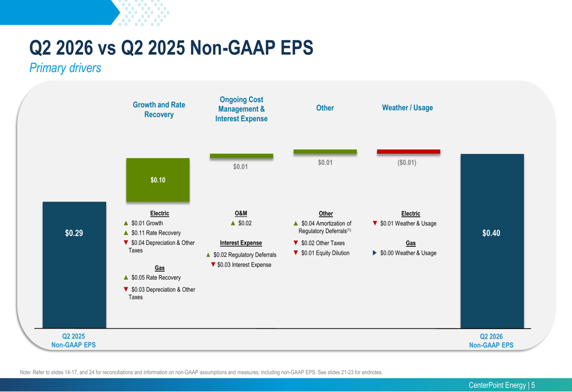572x392 pixels.
Task: Click the red arrow beside $0.03 Interest Expense
Action: 213,264
